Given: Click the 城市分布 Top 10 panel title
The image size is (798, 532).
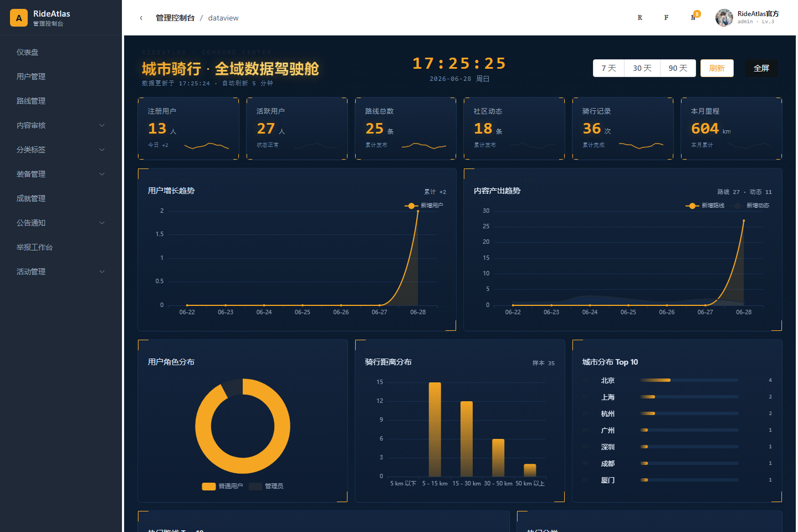Looking at the screenshot, I should [x=610, y=362].
